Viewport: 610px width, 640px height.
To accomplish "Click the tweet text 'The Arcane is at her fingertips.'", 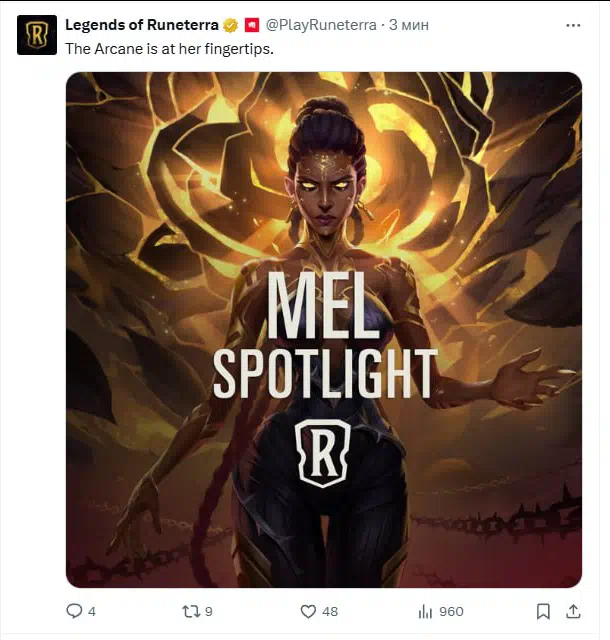I will point(169,49).
